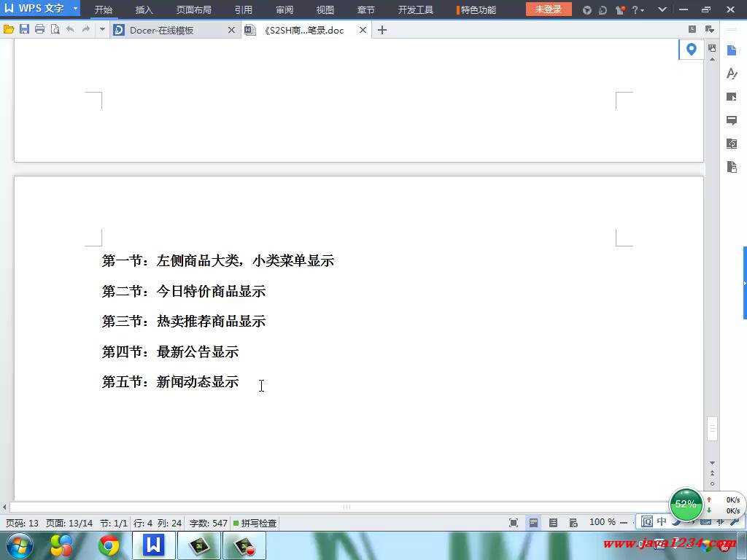Open the selection pane sidebar icon
The height and width of the screenshot is (560, 747).
(x=732, y=97)
